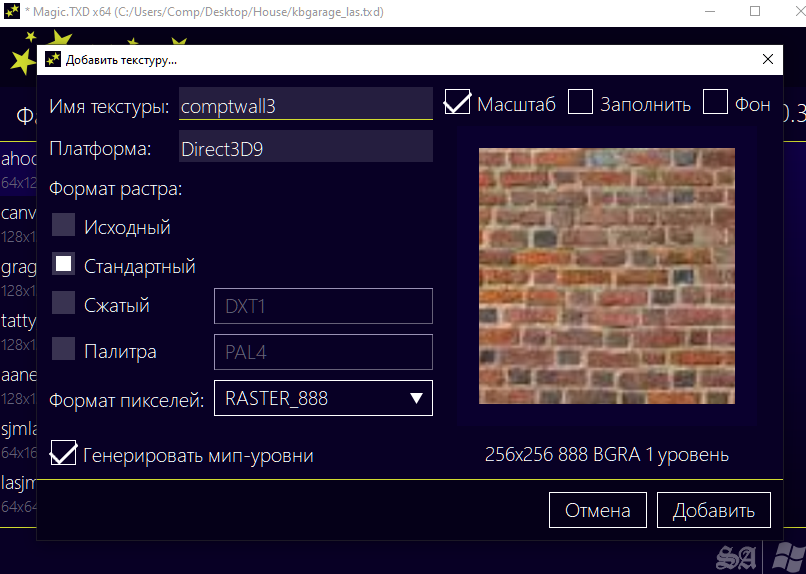
Task: Open the DXT1 compression dropdown
Action: [x=323, y=306]
